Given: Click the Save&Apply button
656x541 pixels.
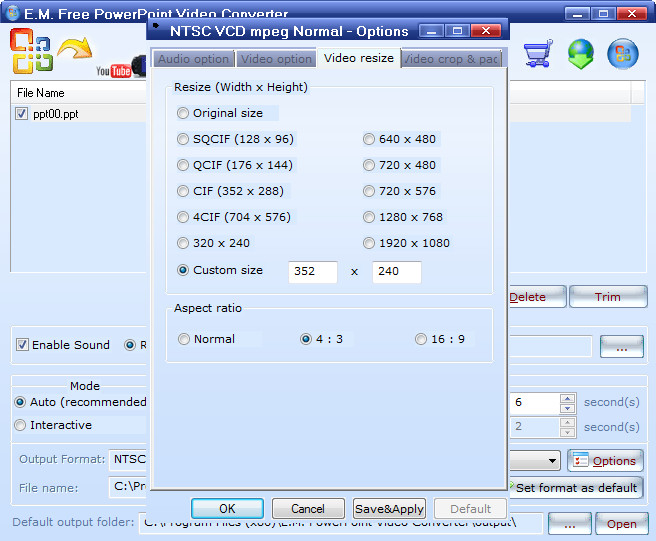Looking at the screenshot, I should [389, 508].
